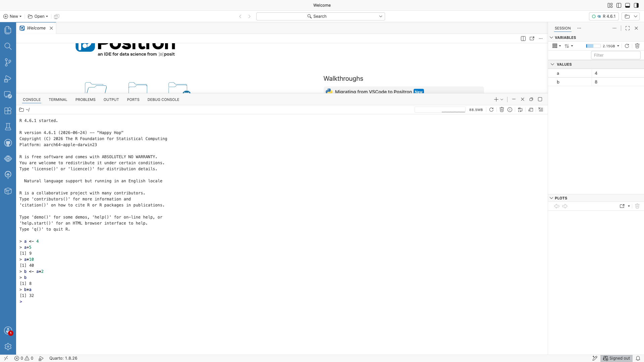This screenshot has width=644, height=362.
Task: Switch to the PORTS tab
Action: 133,100
